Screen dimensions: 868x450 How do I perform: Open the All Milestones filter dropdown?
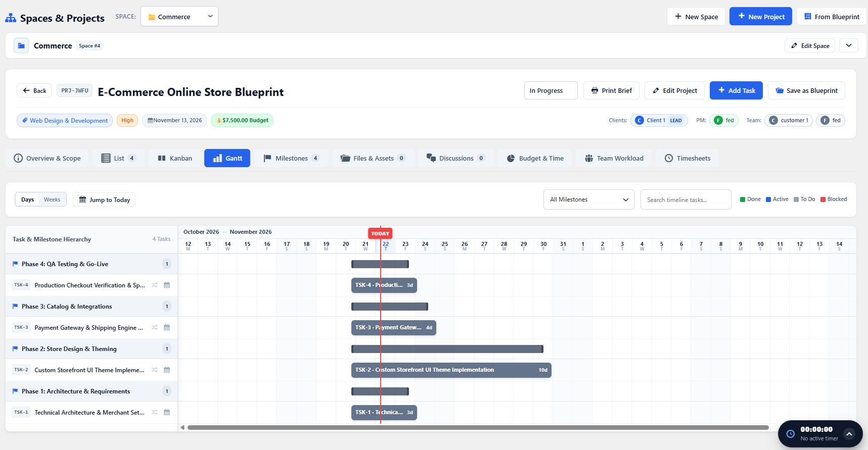(589, 199)
